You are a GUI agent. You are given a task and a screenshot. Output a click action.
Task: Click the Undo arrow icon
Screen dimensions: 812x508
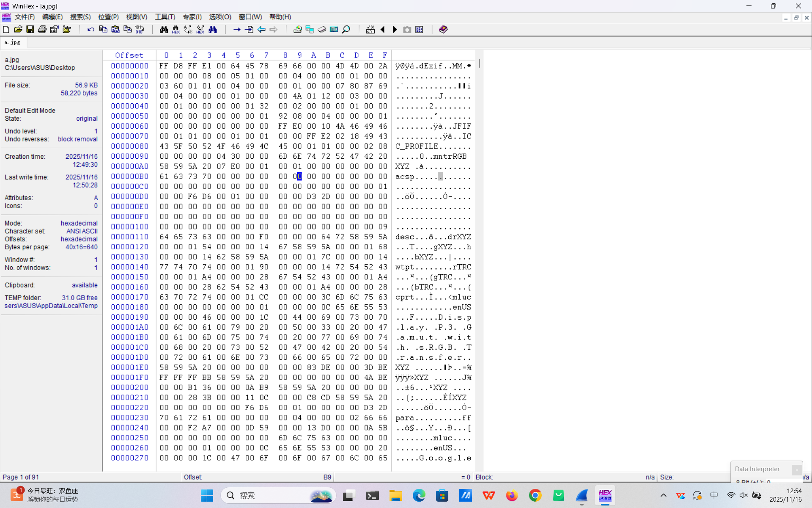pyautogui.click(x=91, y=29)
